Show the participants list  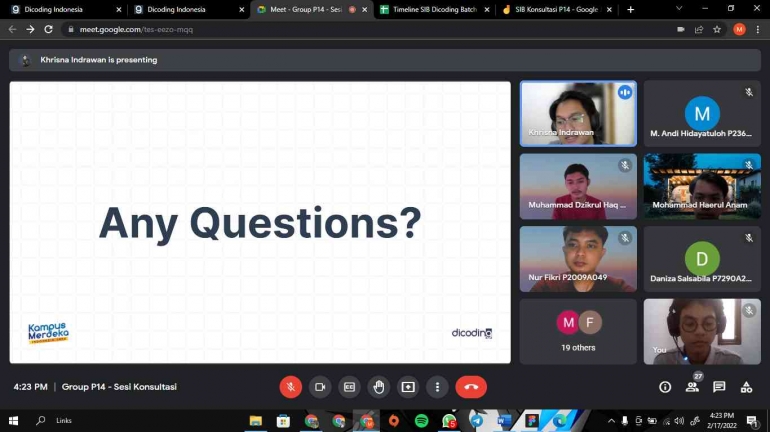(x=692, y=387)
